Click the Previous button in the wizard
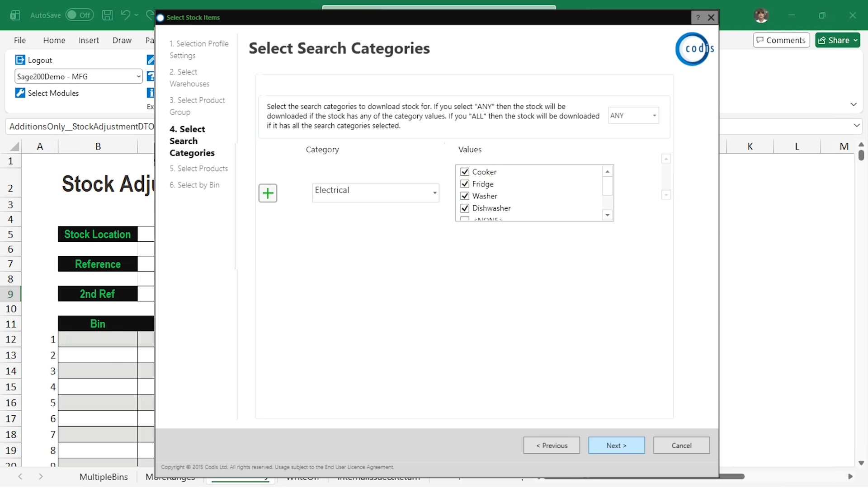Viewport: 868px width, 488px height. (x=551, y=445)
